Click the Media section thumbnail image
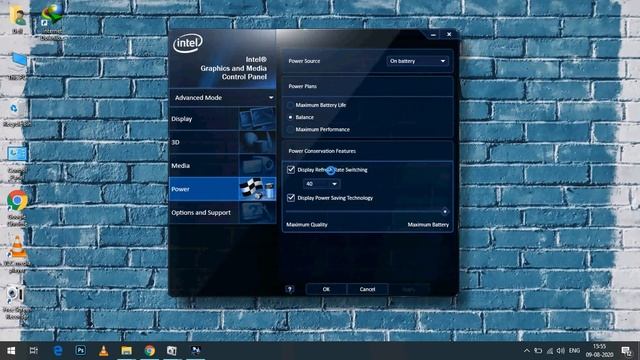 tap(257, 166)
